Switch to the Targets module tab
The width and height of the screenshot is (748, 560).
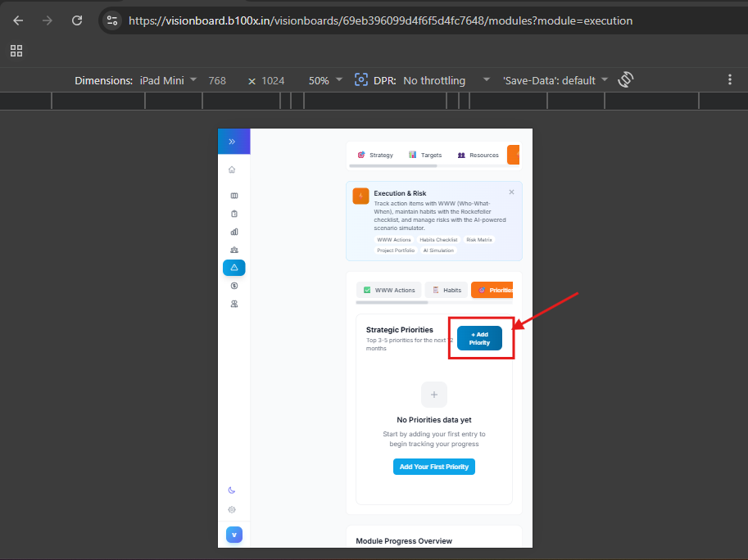(425, 155)
